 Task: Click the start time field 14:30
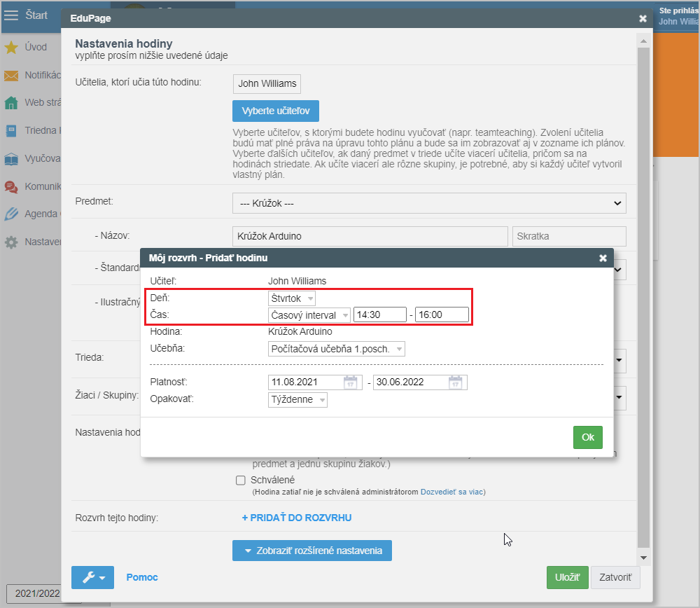click(379, 315)
